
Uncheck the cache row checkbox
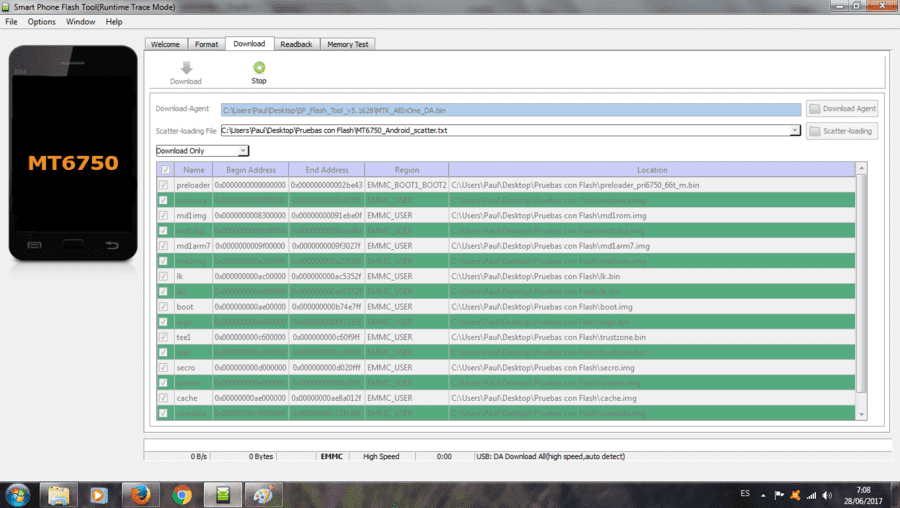[164, 398]
